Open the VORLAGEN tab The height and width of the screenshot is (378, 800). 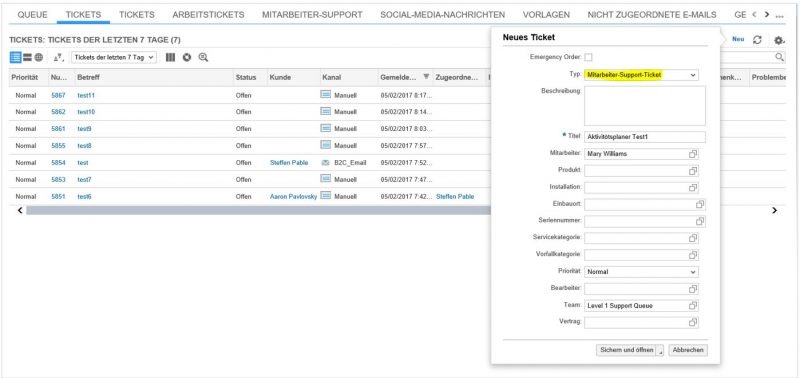(546, 15)
